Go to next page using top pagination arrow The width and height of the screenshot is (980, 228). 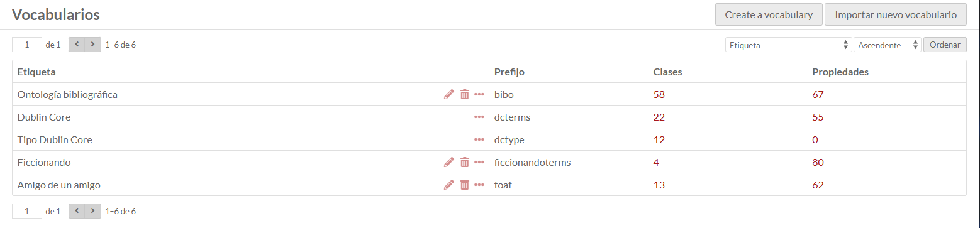pos(92,45)
